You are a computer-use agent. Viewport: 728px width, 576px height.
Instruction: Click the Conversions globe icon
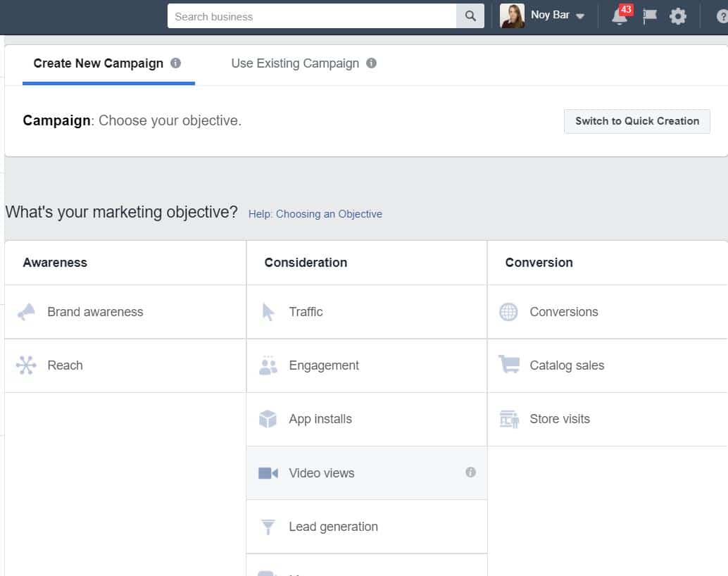(x=508, y=312)
